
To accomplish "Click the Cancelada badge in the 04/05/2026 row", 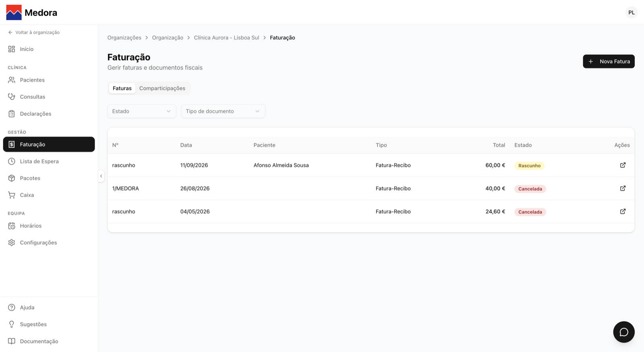I will click(530, 212).
